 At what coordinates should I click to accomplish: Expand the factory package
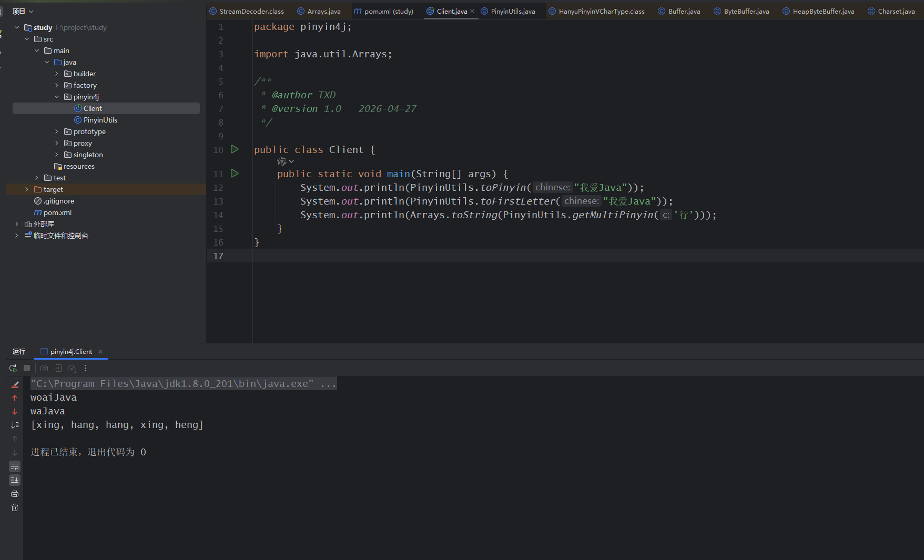57,85
